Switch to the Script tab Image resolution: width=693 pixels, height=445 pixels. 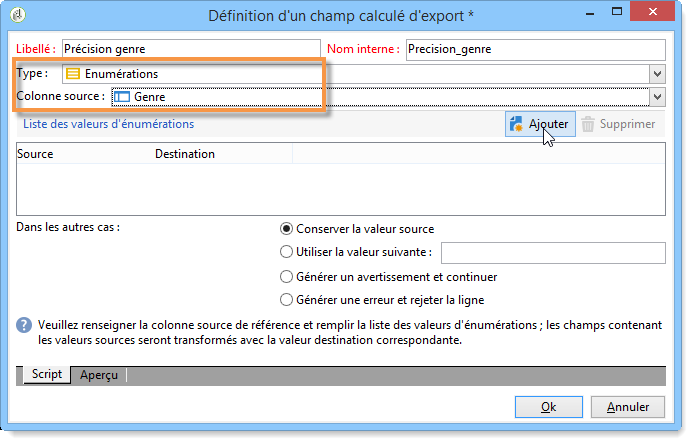coord(47,375)
